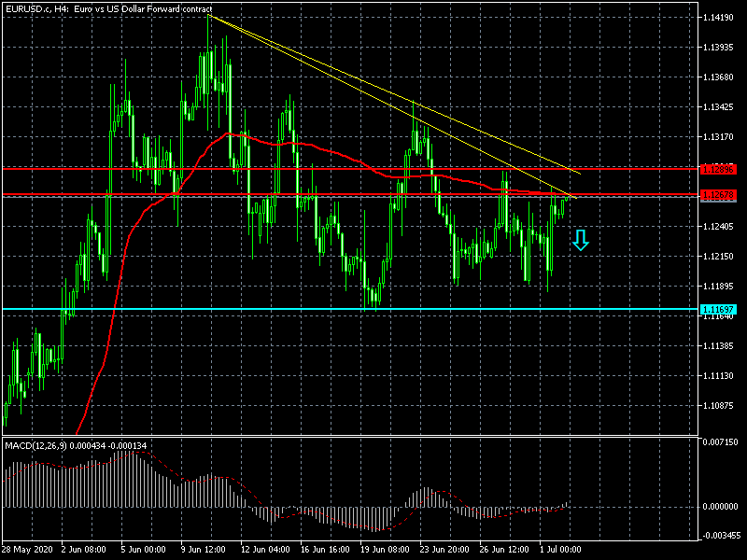
Task: Click the 9 Jun 12:00 time label
Action: coord(204,550)
